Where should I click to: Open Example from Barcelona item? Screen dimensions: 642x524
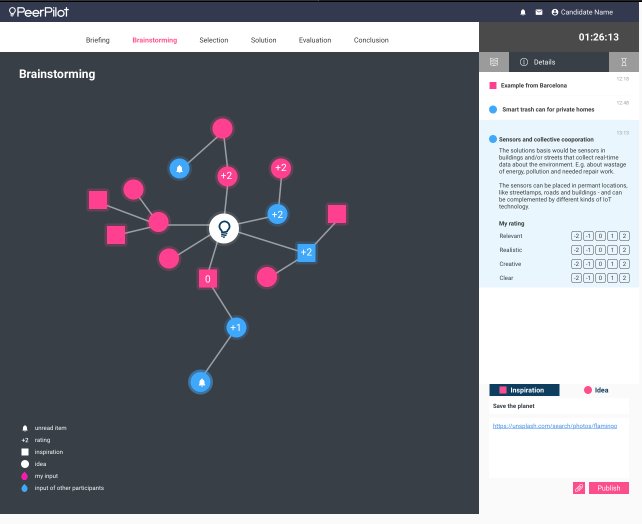click(x=559, y=85)
